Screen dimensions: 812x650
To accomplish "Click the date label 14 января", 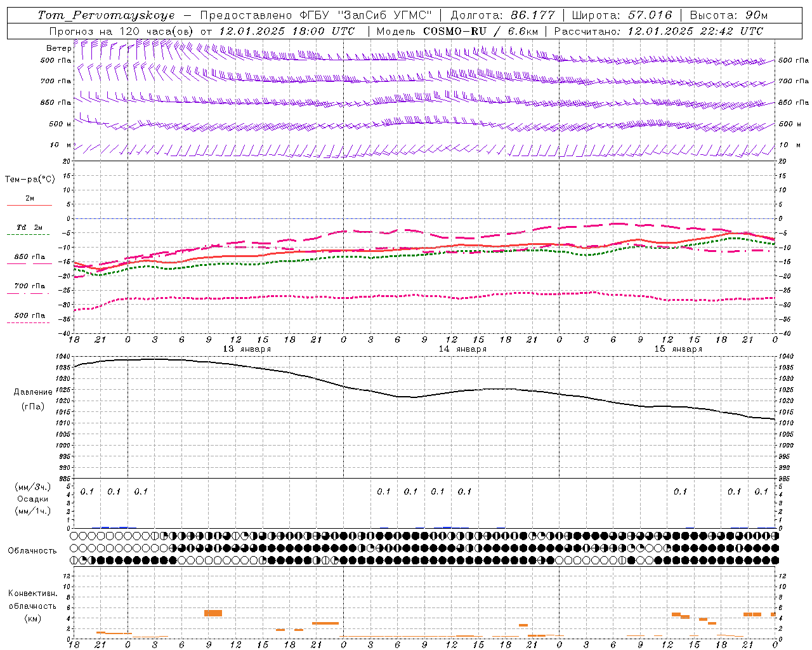I will click(x=462, y=349).
